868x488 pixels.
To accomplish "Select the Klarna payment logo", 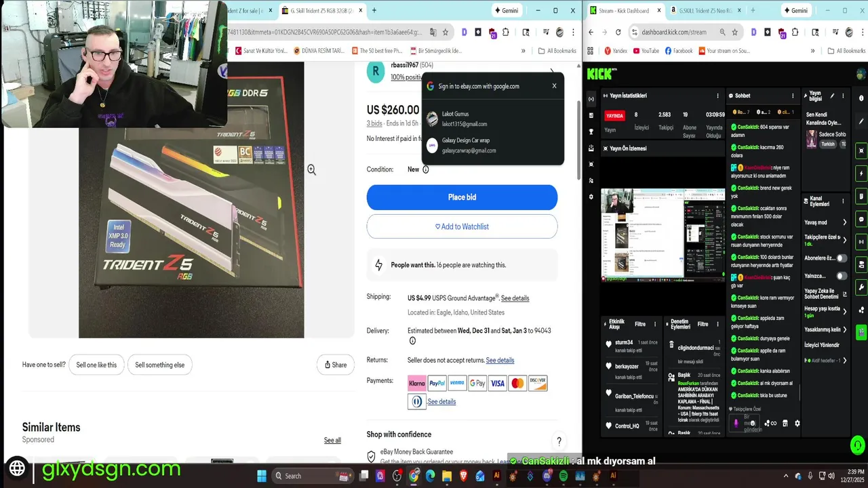I will point(417,384).
